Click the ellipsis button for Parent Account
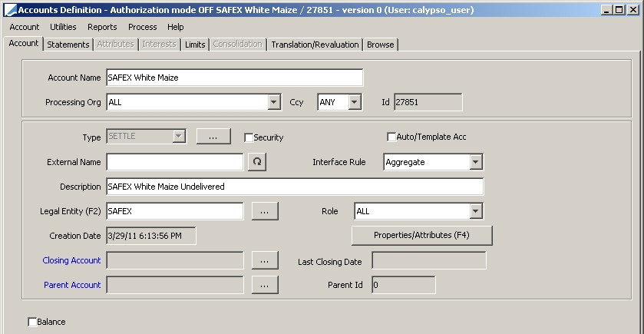The height and width of the screenshot is (334, 644). pos(265,285)
